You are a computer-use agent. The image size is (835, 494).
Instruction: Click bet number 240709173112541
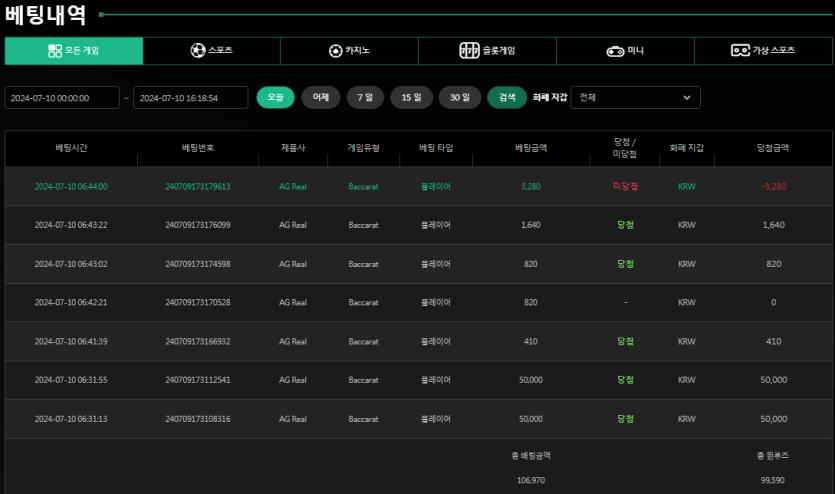point(198,380)
